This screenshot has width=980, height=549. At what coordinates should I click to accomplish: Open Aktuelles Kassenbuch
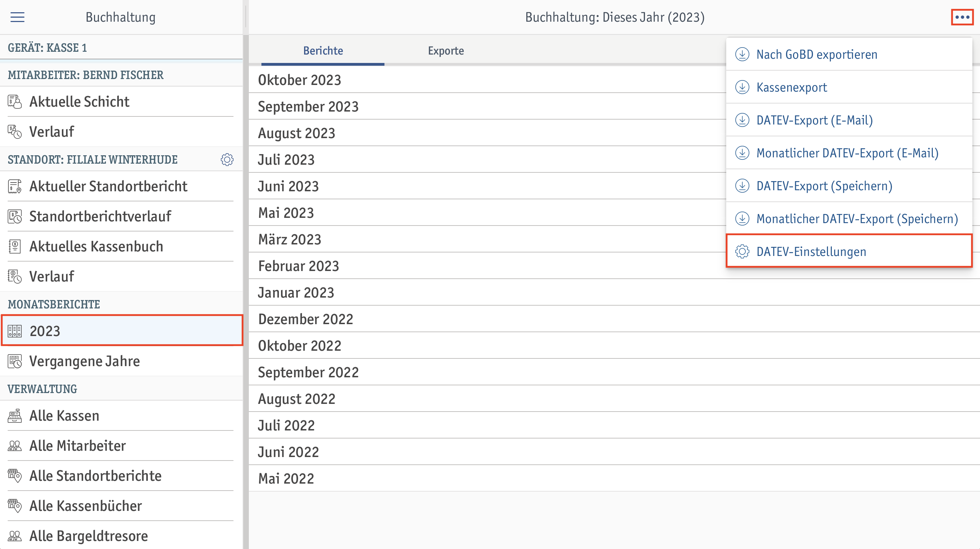[121, 246]
